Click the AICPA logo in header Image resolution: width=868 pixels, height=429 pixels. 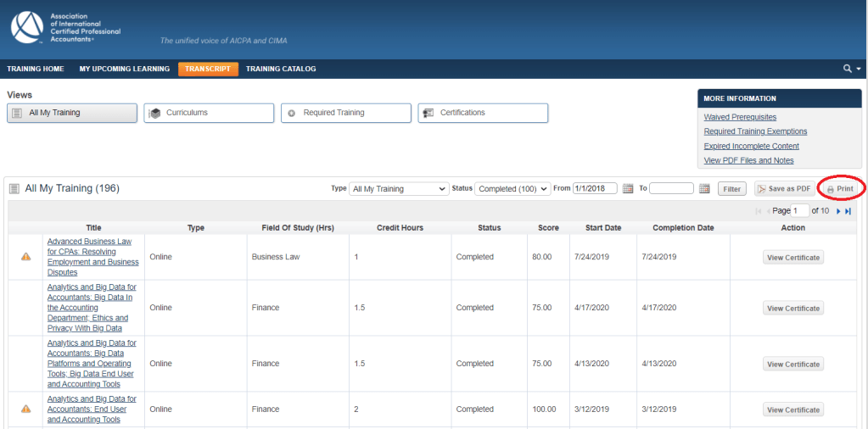tap(27, 29)
